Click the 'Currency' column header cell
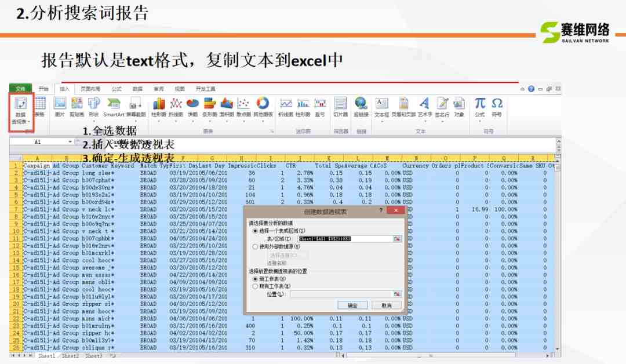Screen dimensions: 626x364 (x=416, y=166)
